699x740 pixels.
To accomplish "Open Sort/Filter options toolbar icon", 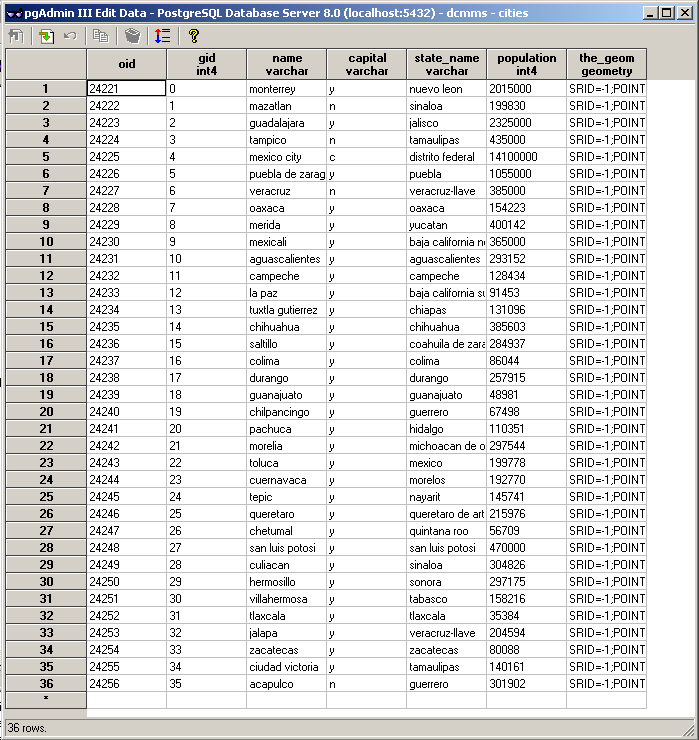I will [162, 36].
